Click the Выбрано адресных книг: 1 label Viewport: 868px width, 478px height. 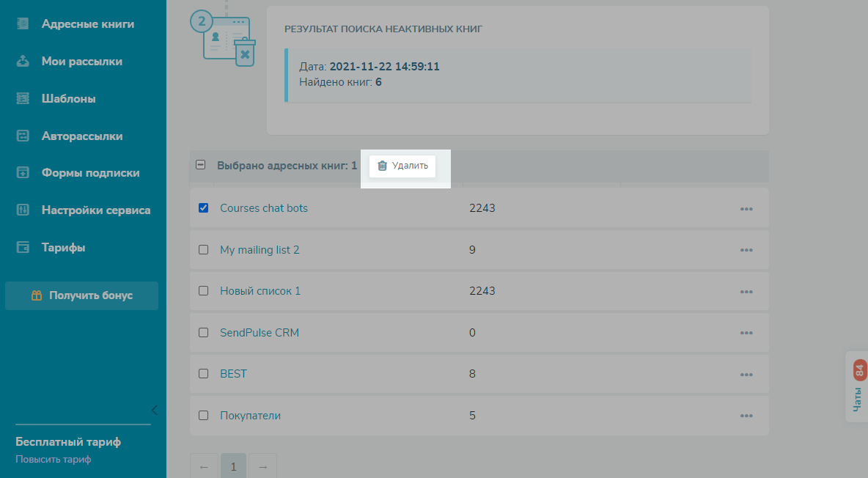[287, 166]
